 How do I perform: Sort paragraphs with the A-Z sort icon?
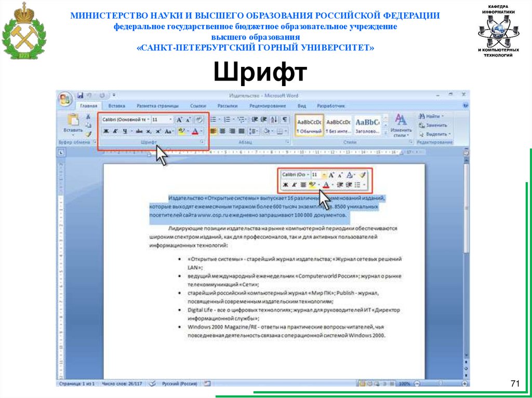(x=274, y=119)
